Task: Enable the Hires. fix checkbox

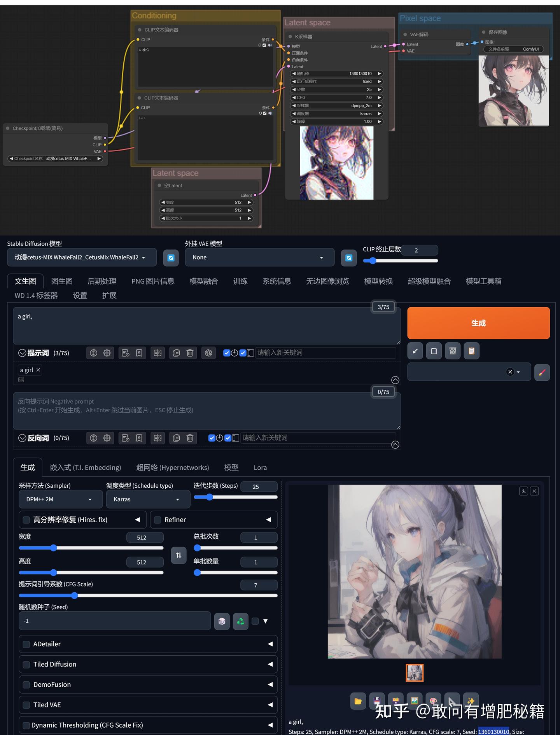Action: pyautogui.click(x=26, y=520)
